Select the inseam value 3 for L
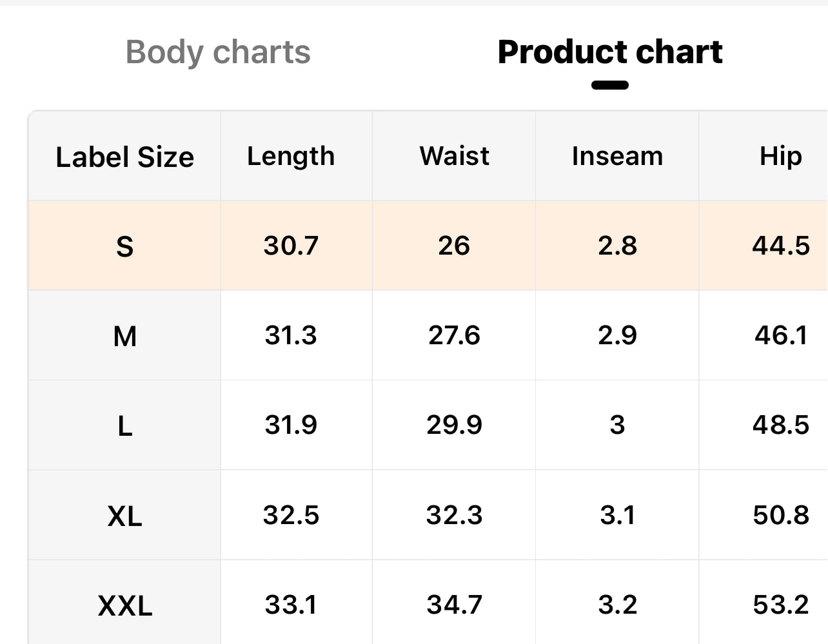The height and width of the screenshot is (644, 828). pyautogui.click(x=617, y=425)
